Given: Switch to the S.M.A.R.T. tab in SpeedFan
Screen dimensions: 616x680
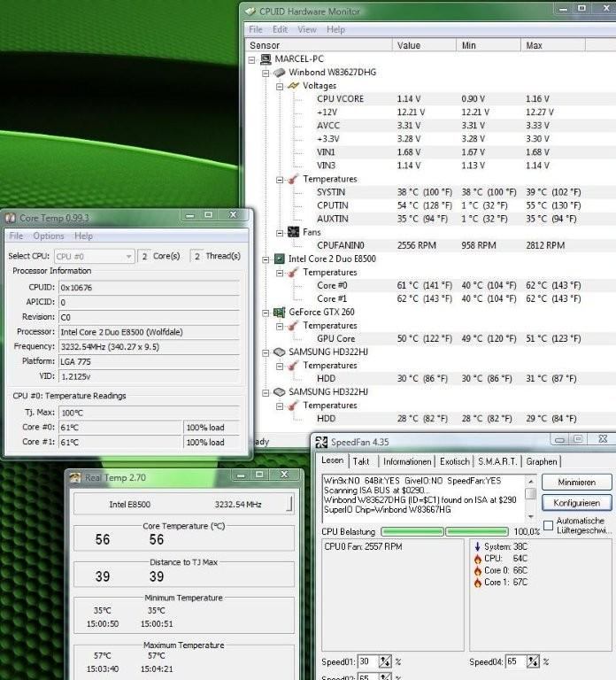Looking at the screenshot, I should click(497, 461).
